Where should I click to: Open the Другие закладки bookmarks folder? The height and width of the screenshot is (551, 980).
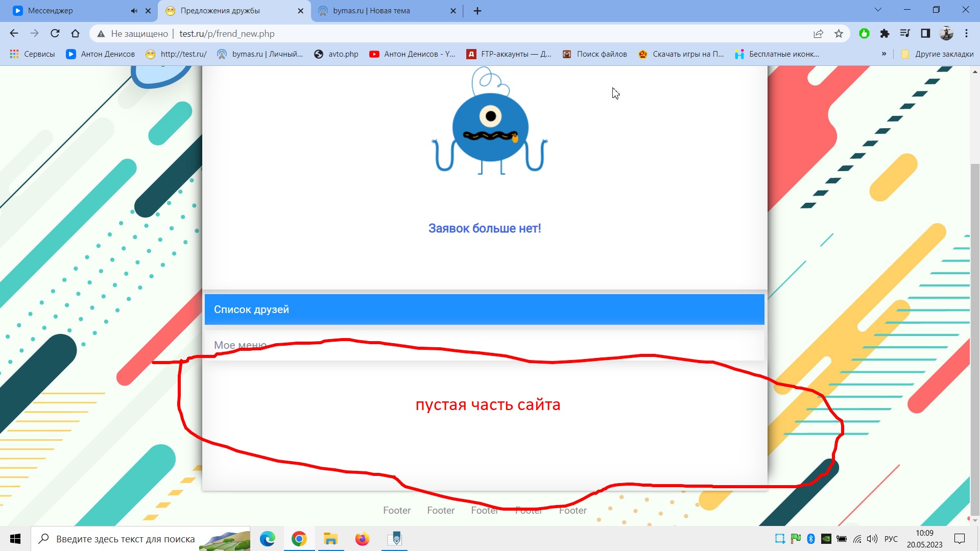point(938,54)
